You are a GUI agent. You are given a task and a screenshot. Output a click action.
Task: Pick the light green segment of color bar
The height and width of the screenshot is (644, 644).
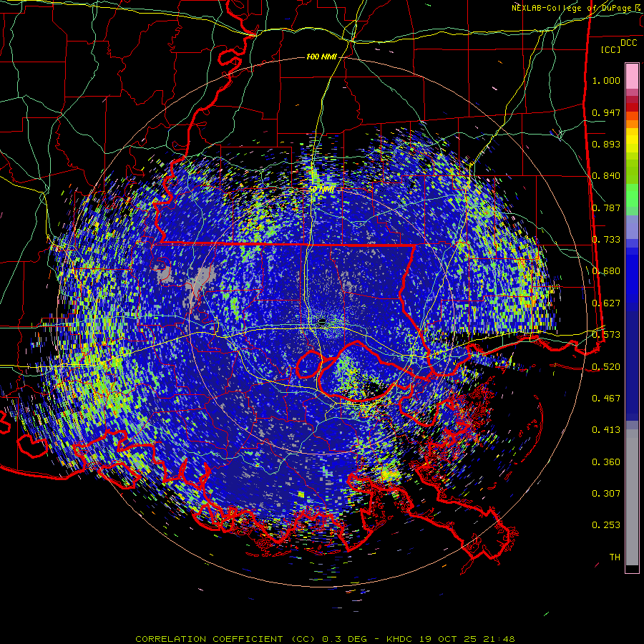pos(632,195)
